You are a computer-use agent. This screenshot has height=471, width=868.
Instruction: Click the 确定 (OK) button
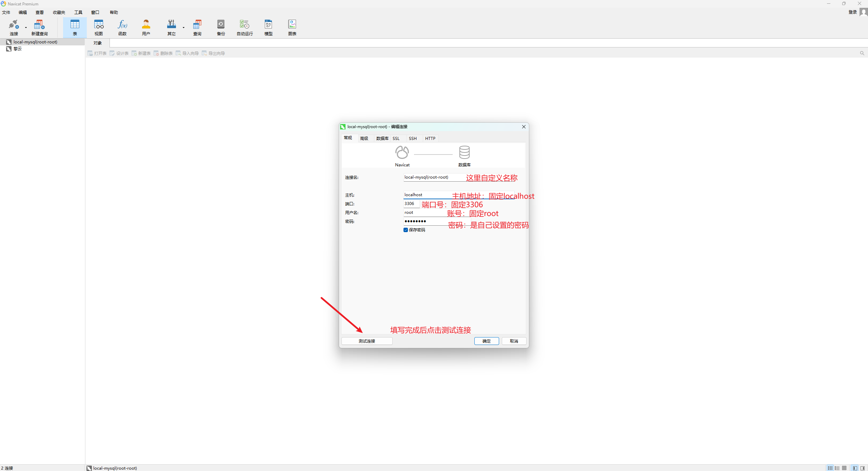[487, 341]
